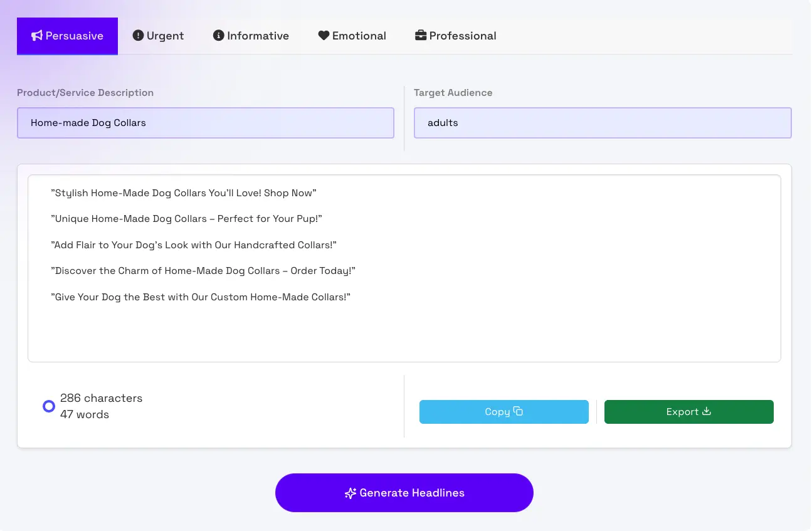Click inside the generated headlines text area
This screenshot has height=531, width=812.
point(404,268)
